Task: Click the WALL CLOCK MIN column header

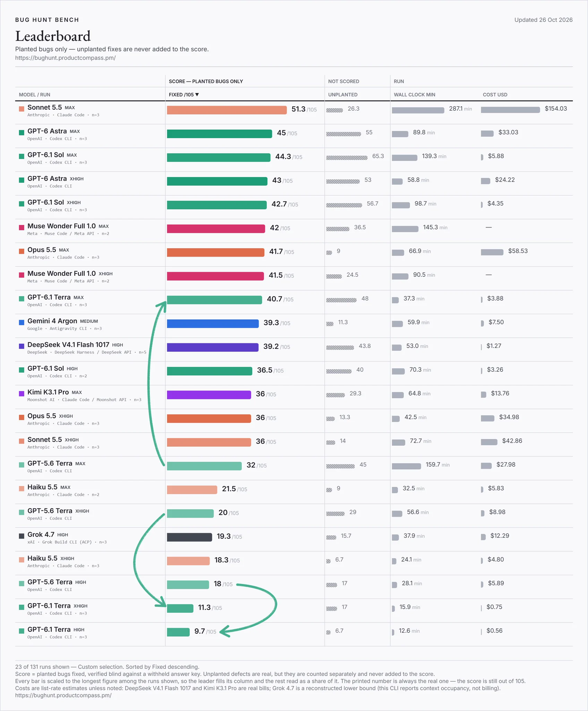Action: [x=414, y=94]
